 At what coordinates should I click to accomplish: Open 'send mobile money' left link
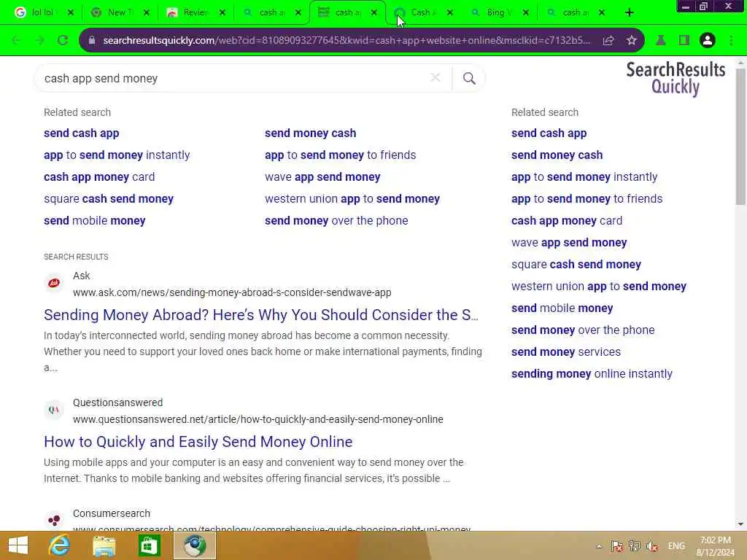[94, 221]
